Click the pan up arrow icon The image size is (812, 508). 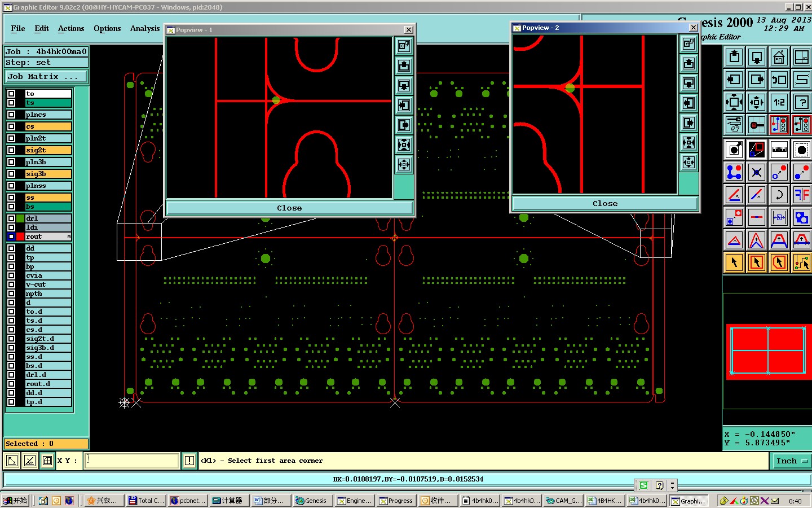coord(734,57)
